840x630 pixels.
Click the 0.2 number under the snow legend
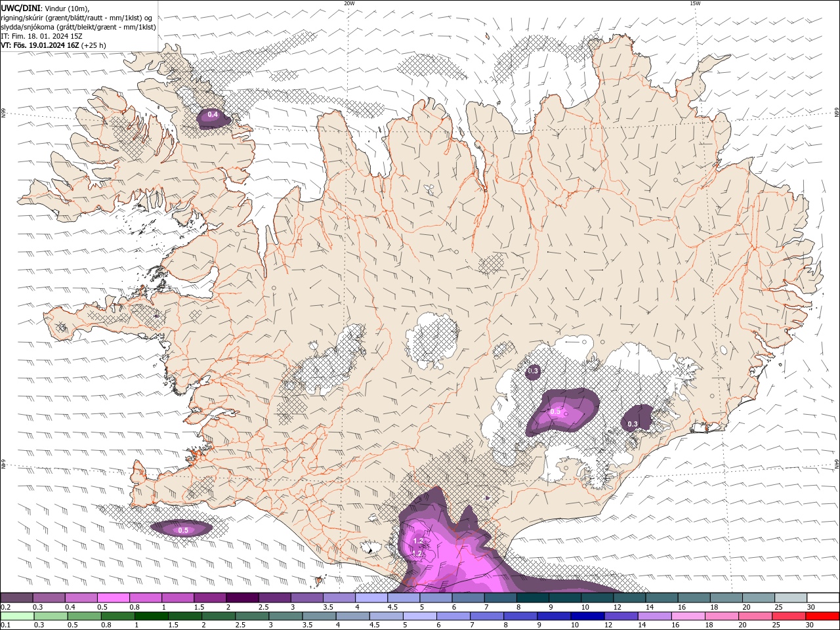(x=6, y=607)
